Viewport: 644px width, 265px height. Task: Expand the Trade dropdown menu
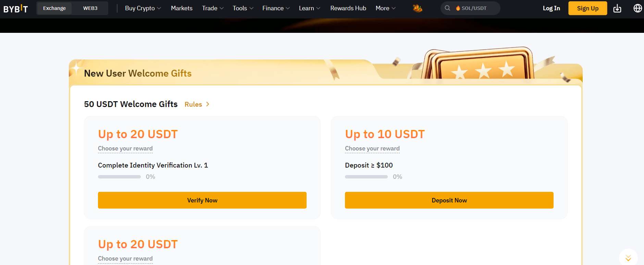click(213, 8)
